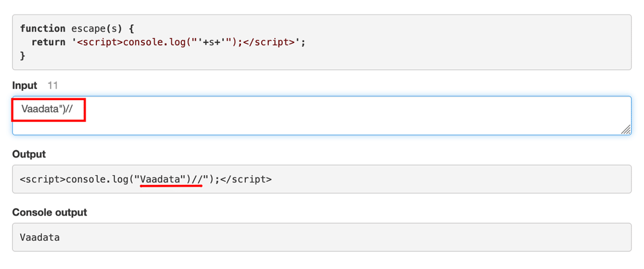Click the closing brace of escape function

point(23,56)
